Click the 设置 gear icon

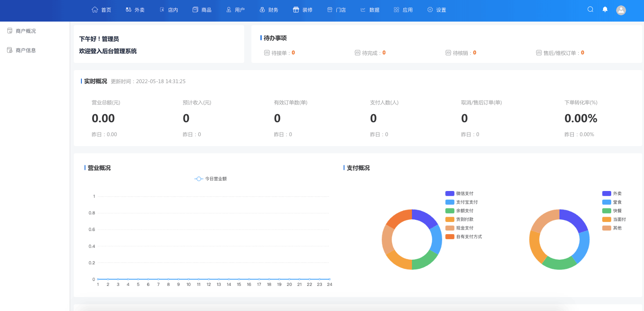click(x=430, y=9)
